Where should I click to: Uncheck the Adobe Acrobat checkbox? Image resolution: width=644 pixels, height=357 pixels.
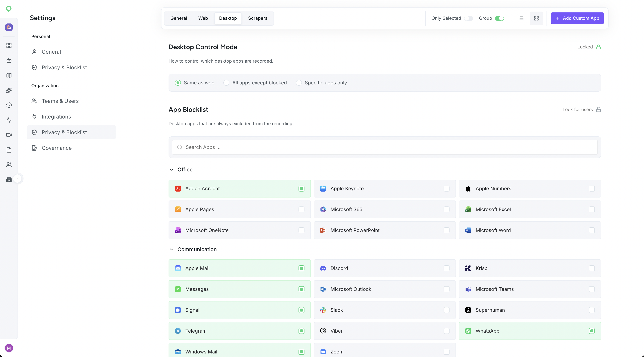pyautogui.click(x=301, y=189)
